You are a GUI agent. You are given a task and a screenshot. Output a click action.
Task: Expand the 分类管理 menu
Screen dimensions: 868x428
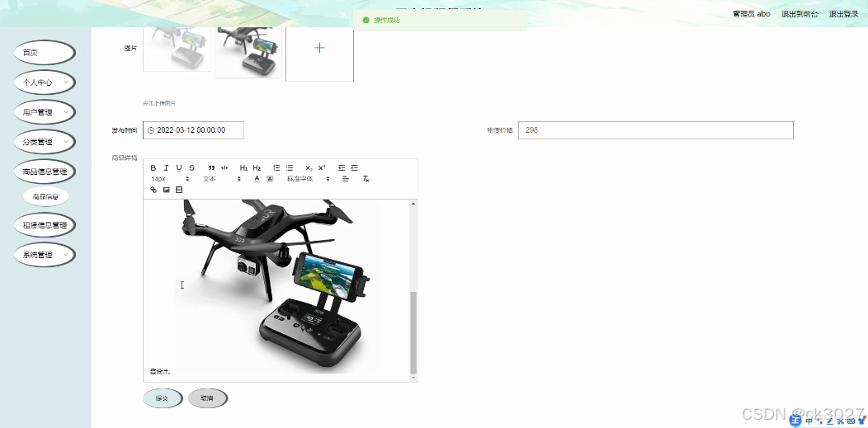45,142
